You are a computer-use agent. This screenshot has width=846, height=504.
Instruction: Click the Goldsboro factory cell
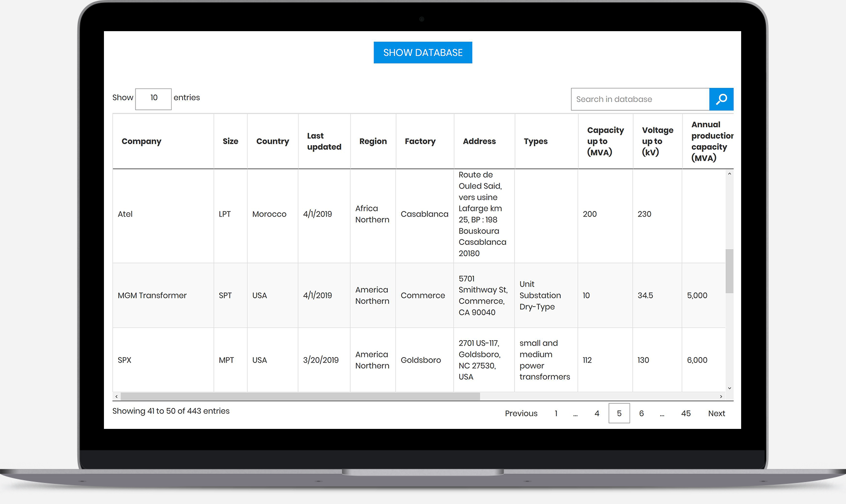click(424, 360)
